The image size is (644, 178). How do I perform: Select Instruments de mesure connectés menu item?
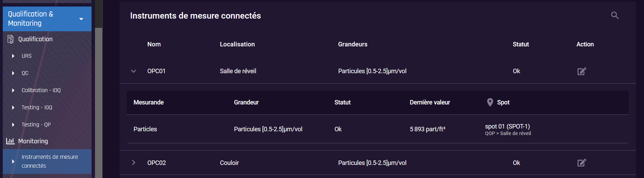(47, 161)
